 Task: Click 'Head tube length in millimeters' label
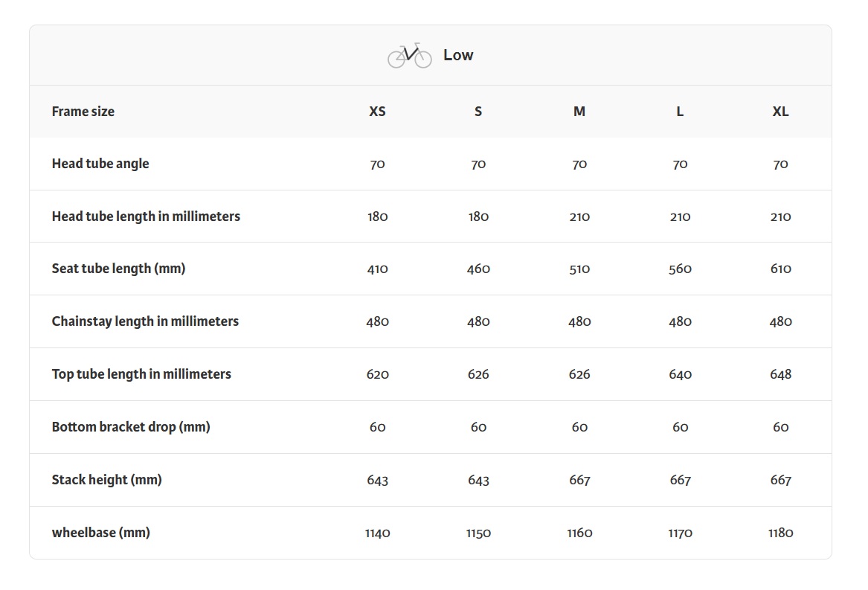pos(146,217)
